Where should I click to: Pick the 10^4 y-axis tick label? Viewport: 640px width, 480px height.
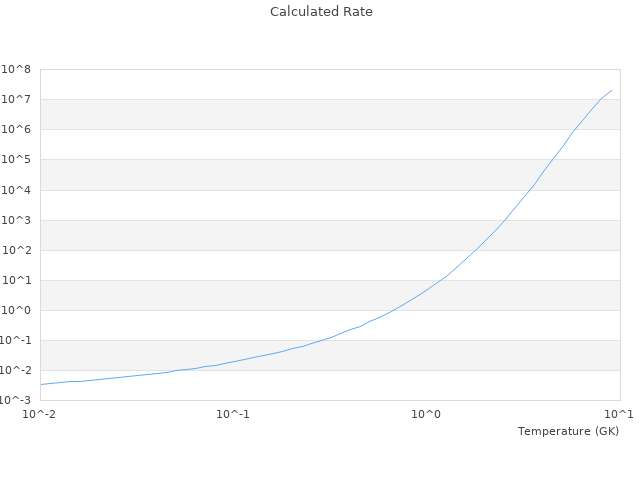pyautogui.click(x=17, y=190)
